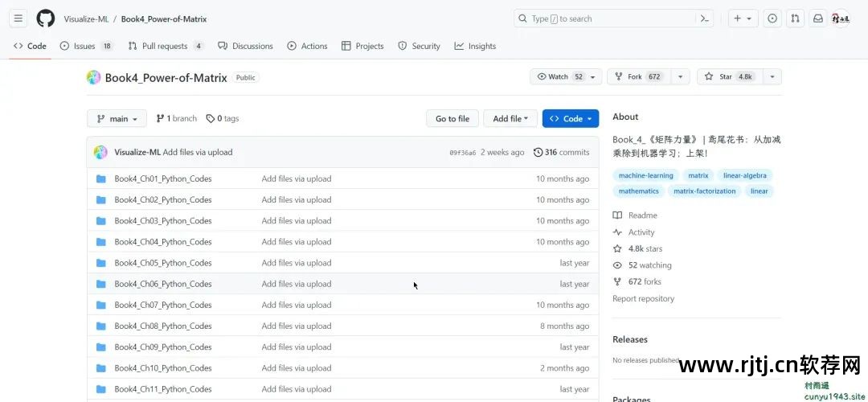The width and height of the screenshot is (868, 402).
Task: Open the command palette icon
Action: pos(705,18)
